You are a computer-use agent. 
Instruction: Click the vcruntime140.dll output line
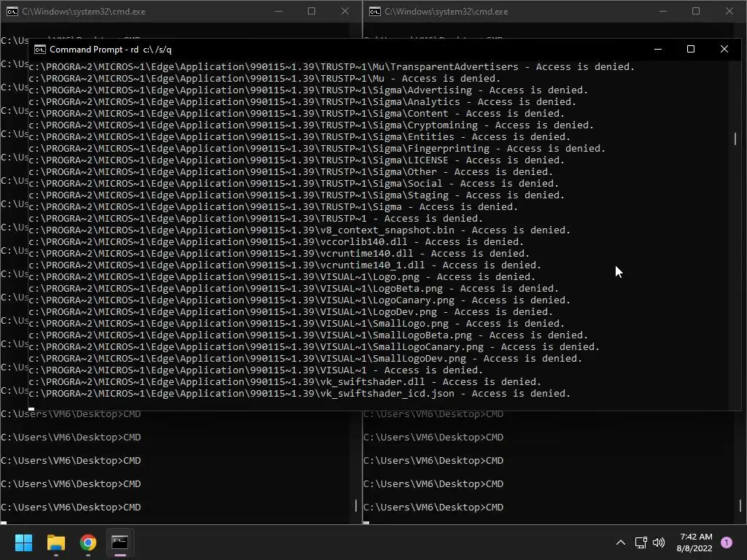click(279, 253)
